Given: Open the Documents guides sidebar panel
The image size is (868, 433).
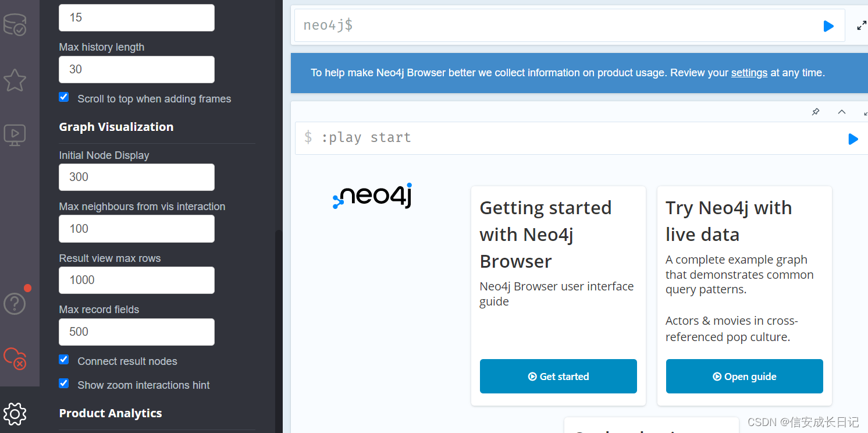Looking at the screenshot, I should pos(15,134).
